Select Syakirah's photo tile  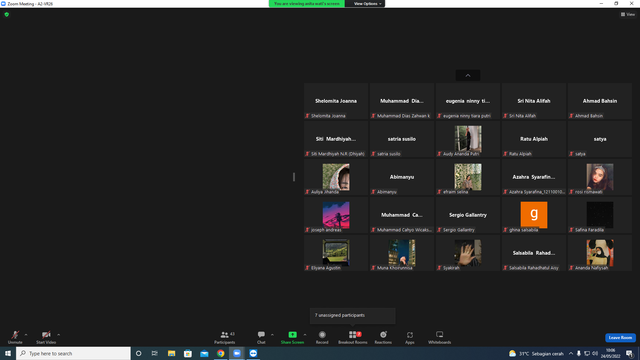pyautogui.click(x=468, y=253)
